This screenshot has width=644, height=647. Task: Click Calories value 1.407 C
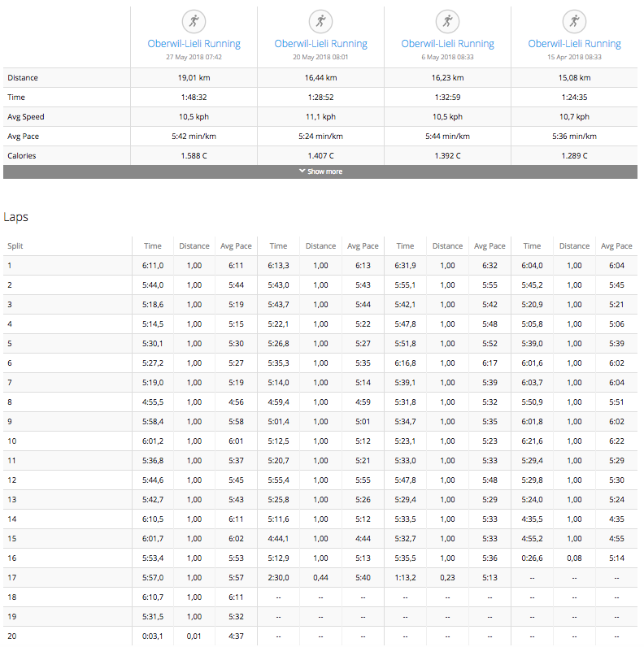tap(320, 155)
